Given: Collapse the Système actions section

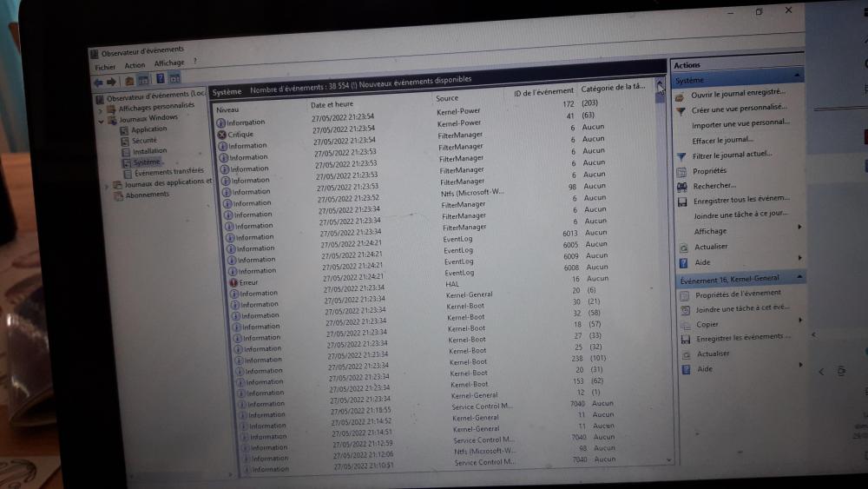Looking at the screenshot, I should [797, 75].
